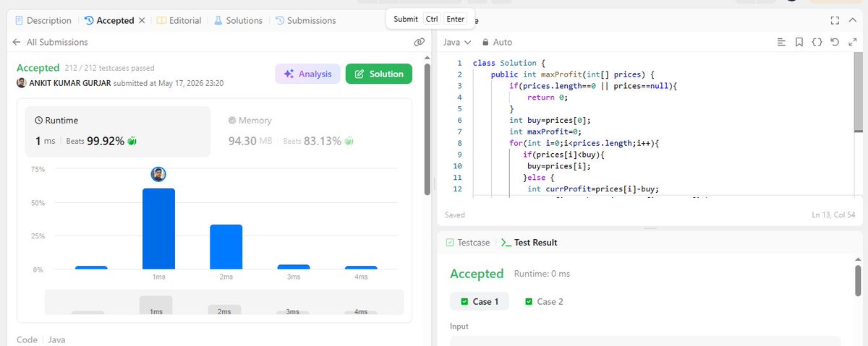Screen dimensions: 868x346
Task: Click the Auto indentation setting
Action: pyautogui.click(x=498, y=43)
